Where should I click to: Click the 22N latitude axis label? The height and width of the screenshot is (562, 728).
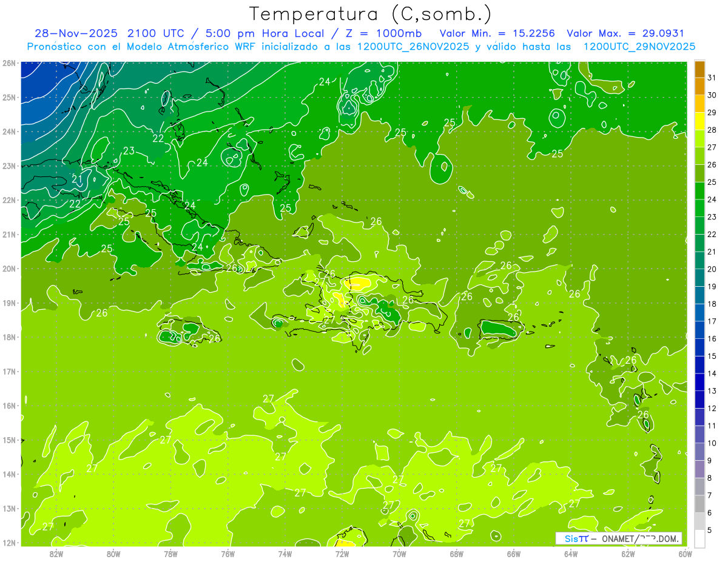pyautogui.click(x=9, y=200)
